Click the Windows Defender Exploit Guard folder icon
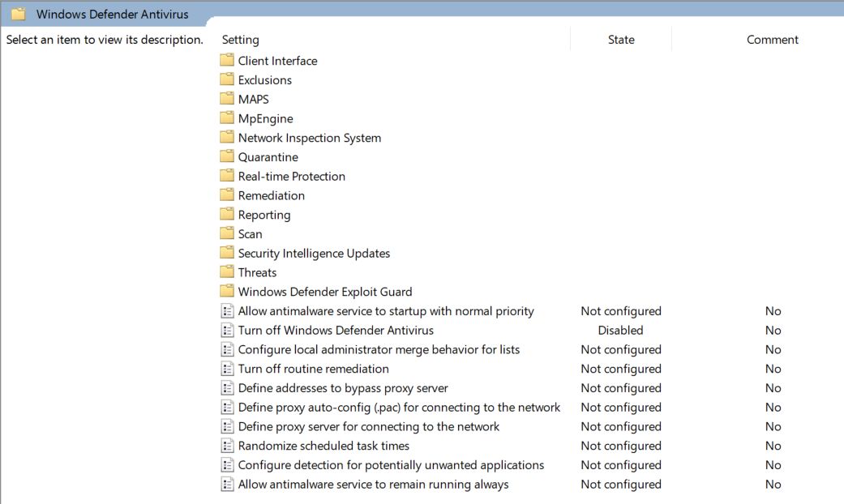 click(227, 291)
